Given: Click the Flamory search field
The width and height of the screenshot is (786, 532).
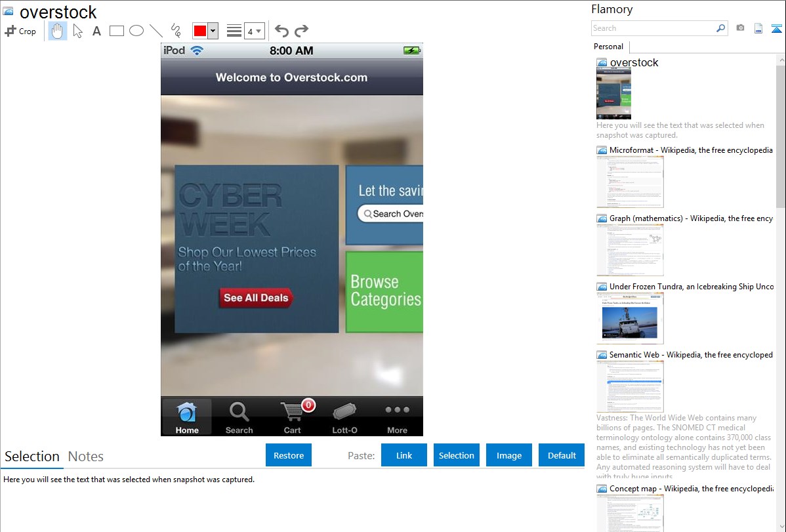Looking at the screenshot, I should (653, 28).
